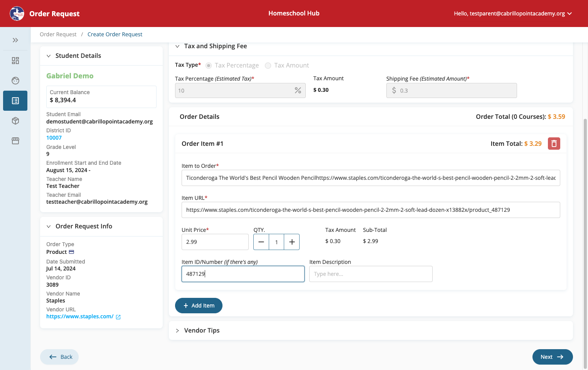Go to Order Request breadcrumb
Image resolution: width=588 pixels, height=370 pixels.
tap(58, 34)
